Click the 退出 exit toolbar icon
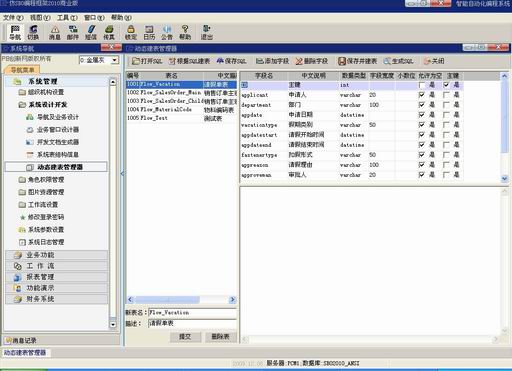Viewport: 512px width, 371px height. [207, 32]
